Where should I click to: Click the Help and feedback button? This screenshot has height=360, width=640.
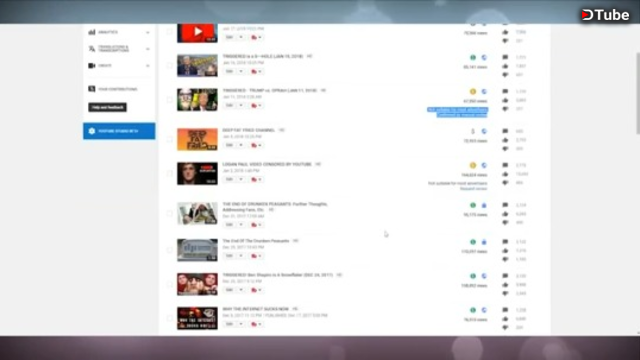[x=107, y=107]
